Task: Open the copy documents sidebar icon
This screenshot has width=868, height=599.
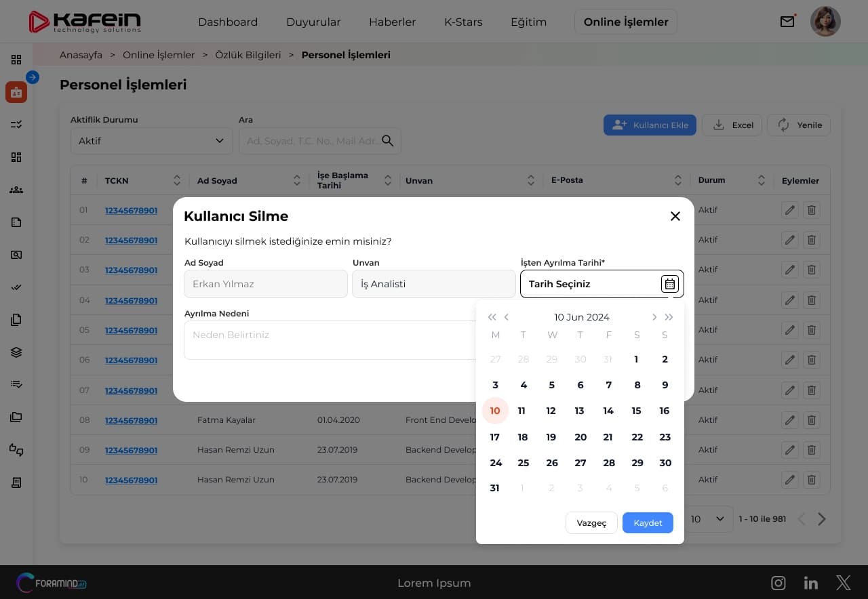Action: pyautogui.click(x=16, y=320)
